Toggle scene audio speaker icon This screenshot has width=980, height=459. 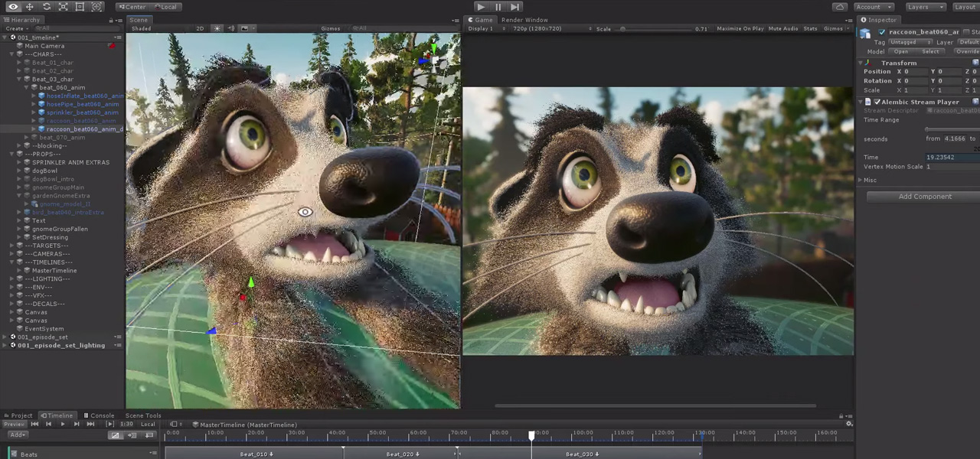tap(230, 28)
